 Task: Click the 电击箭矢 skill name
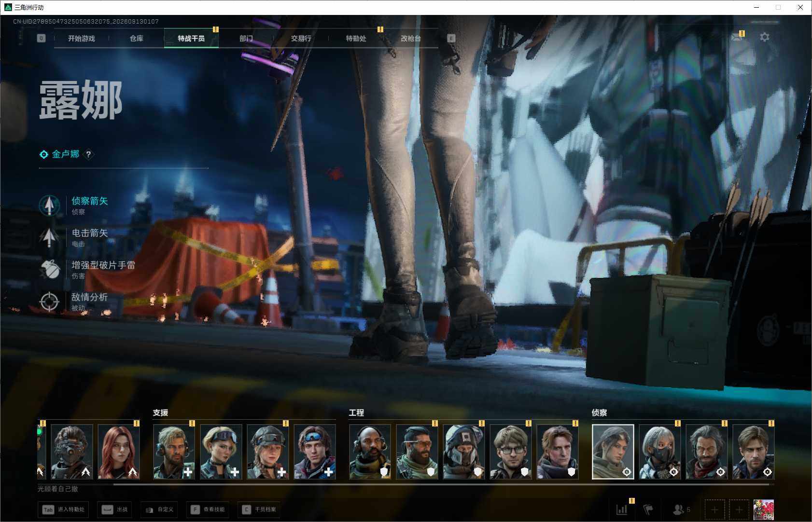[90, 233]
